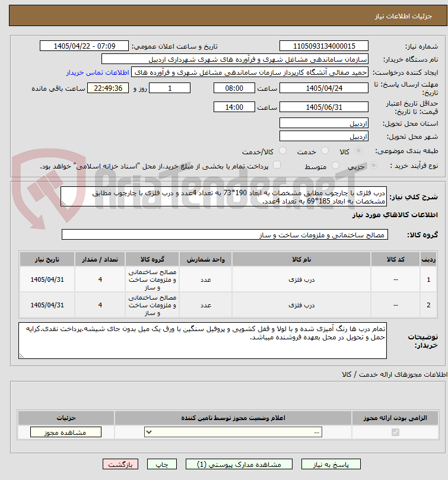Click the چاپ print button
This screenshot has height=480, width=448.
coord(161,465)
